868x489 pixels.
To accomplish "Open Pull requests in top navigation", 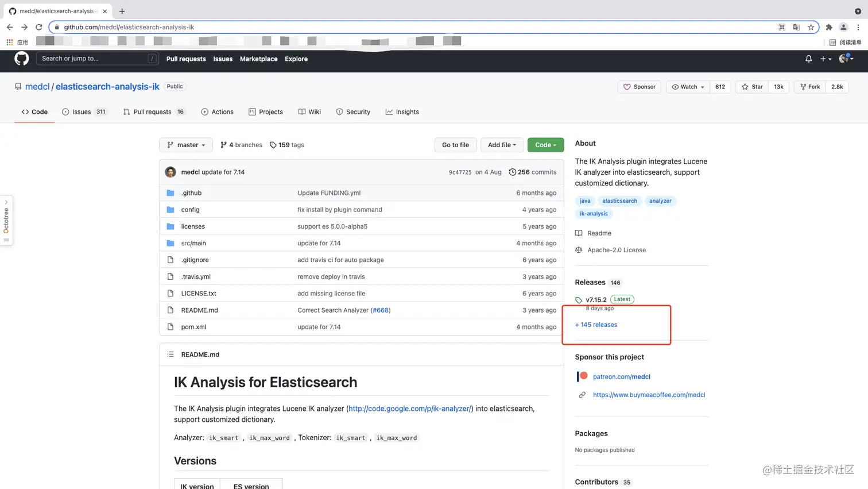I will click(x=186, y=59).
